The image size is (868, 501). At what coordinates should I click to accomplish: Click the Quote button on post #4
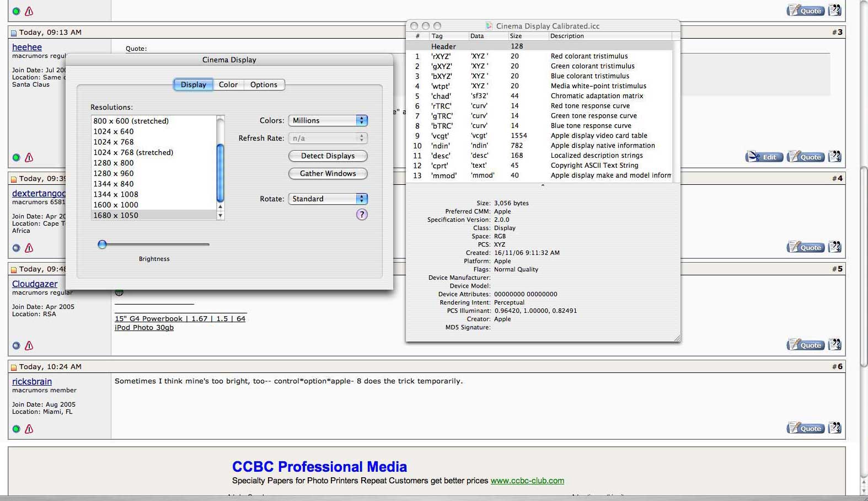click(x=806, y=247)
